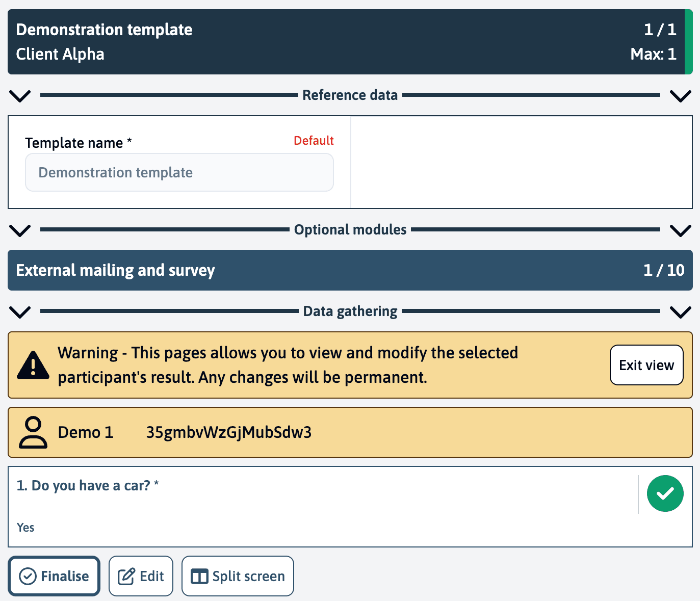Screen dimensions: 700x601
Task: Click the red Default link
Action: pyautogui.click(x=314, y=141)
